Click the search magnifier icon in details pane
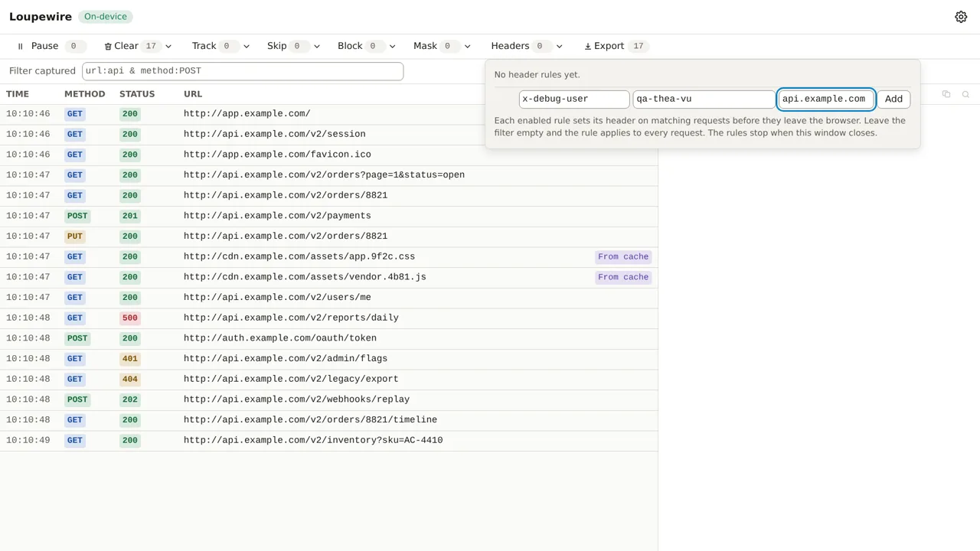980x551 pixels. (x=965, y=94)
